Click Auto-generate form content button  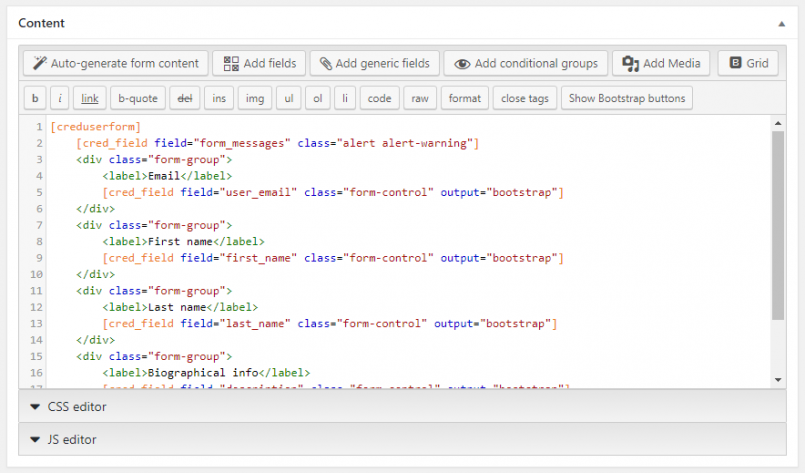116,63
